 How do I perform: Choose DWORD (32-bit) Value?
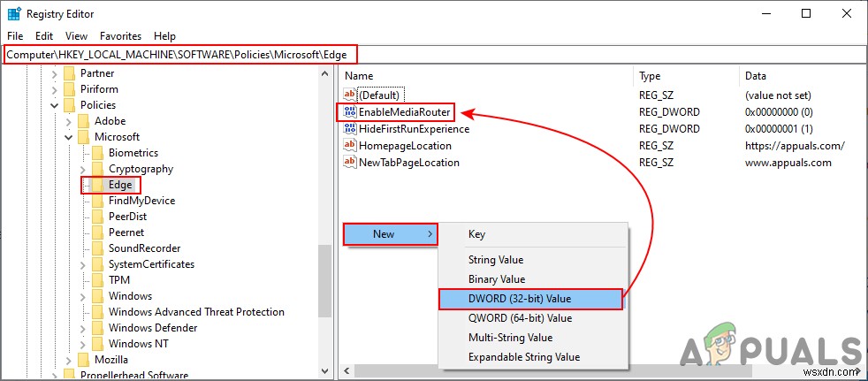(x=531, y=299)
